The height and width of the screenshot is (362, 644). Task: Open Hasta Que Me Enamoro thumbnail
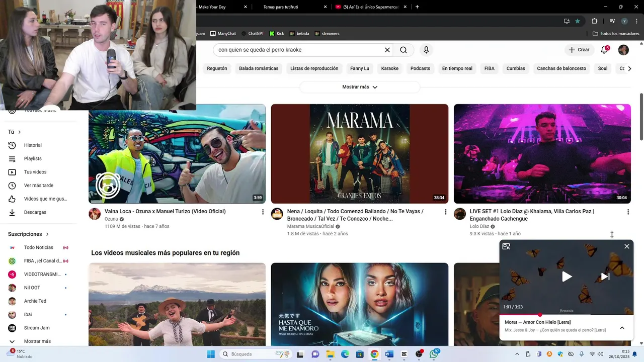coord(360,305)
